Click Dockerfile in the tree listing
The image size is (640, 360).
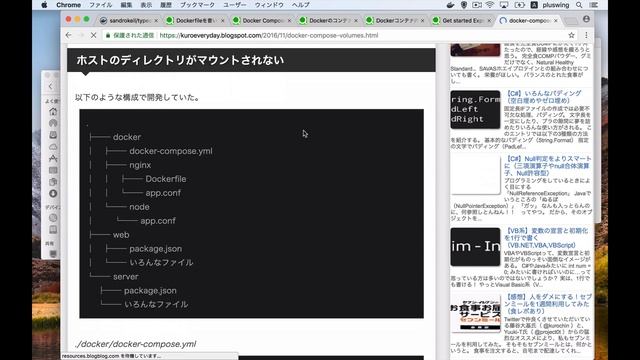(x=166, y=179)
